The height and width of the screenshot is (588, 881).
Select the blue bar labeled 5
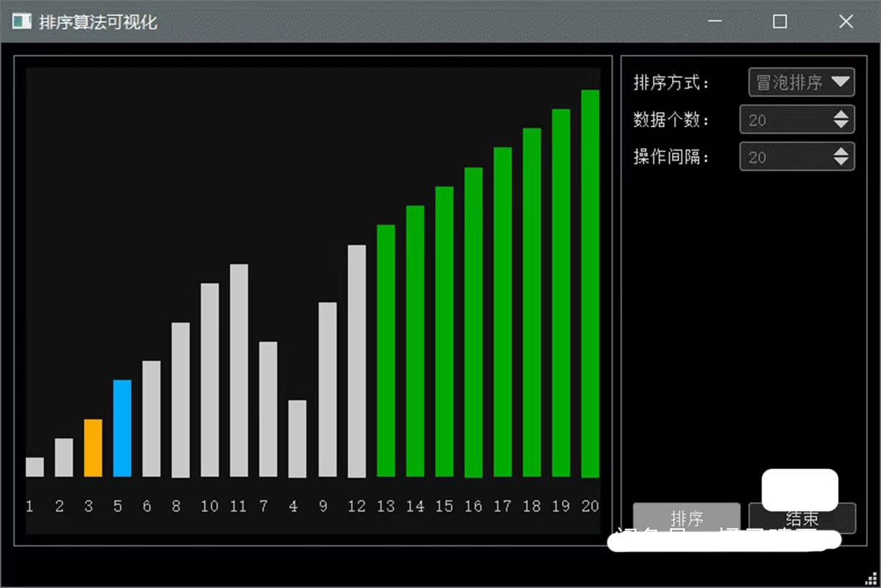(122, 427)
